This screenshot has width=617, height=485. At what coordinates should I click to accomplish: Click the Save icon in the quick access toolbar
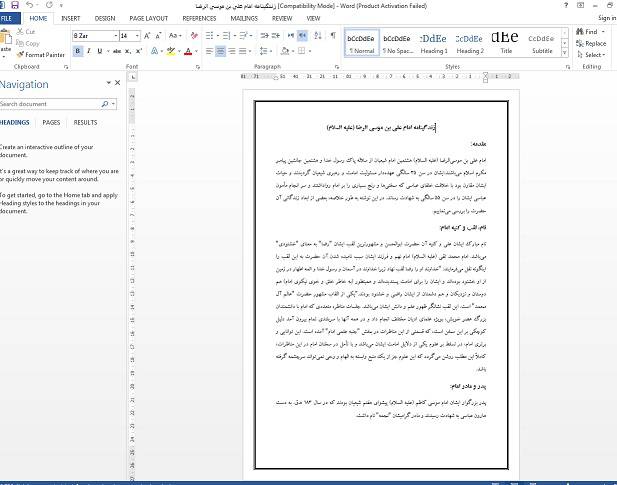[x=15, y=5]
